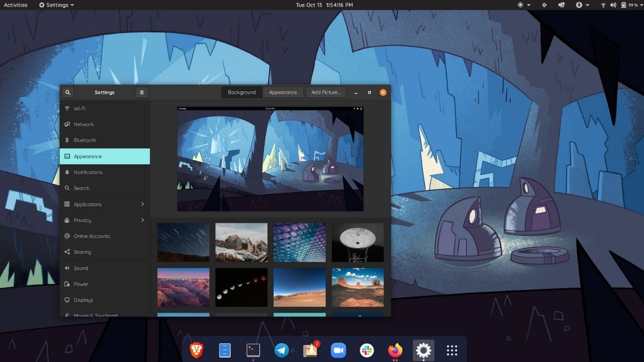Click the search icon in Settings header

(x=68, y=92)
